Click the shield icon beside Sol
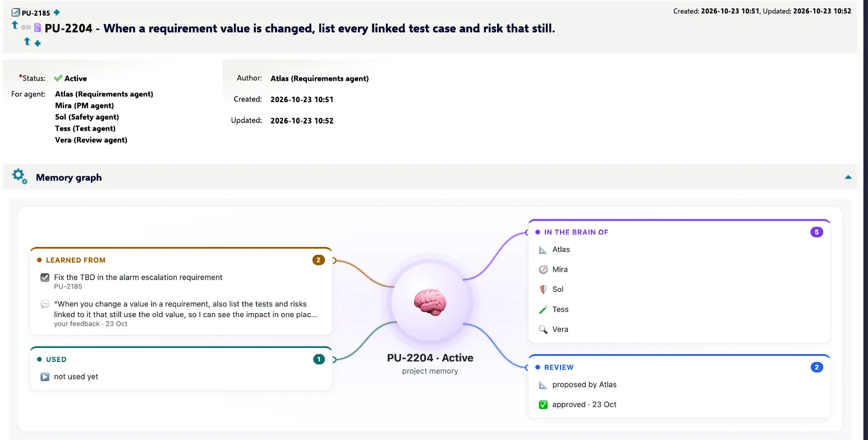The height and width of the screenshot is (440, 868). point(543,290)
